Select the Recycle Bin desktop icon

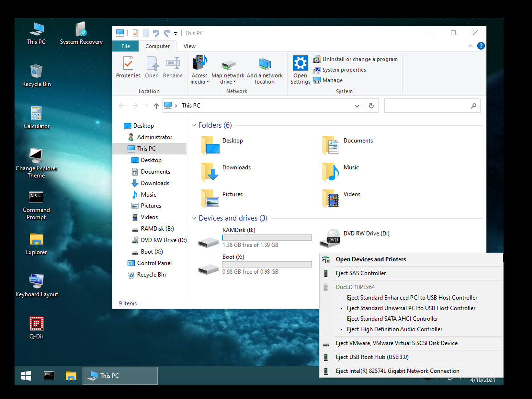(36, 76)
